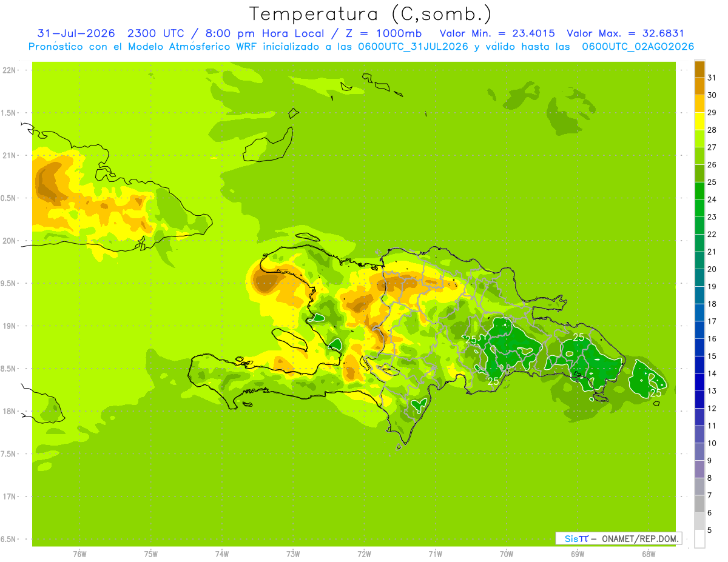Click the legend label "14"

712,373
